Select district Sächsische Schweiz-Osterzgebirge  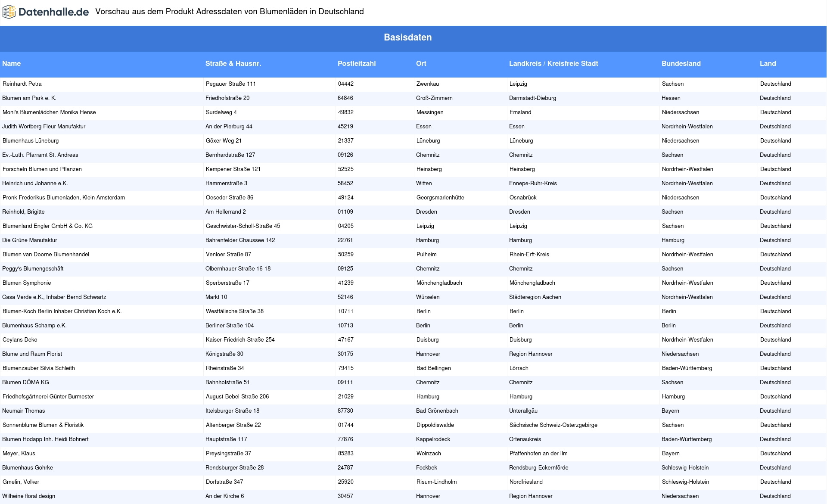(x=553, y=425)
